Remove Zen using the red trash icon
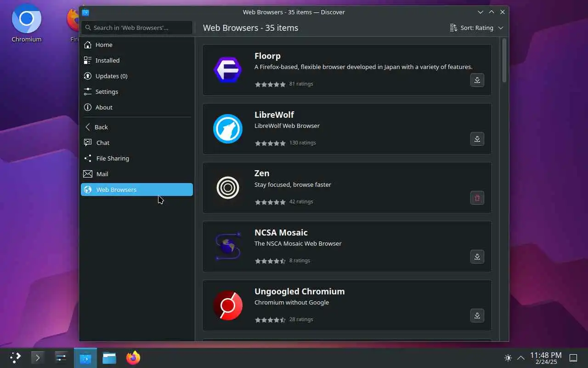This screenshot has height=368, width=588. pyautogui.click(x=477, y=198)
